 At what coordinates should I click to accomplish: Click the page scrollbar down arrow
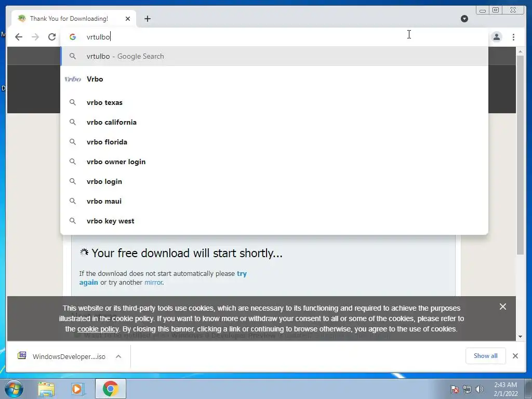(520, 337)
